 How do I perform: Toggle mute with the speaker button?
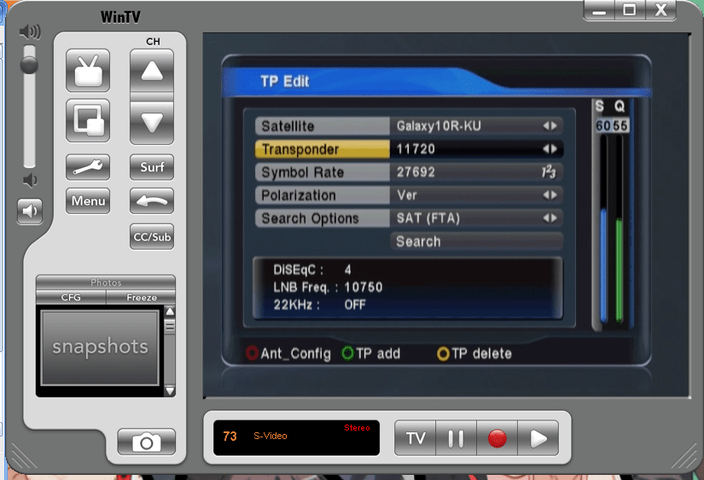pyautogui.click(x=30, y=211)
